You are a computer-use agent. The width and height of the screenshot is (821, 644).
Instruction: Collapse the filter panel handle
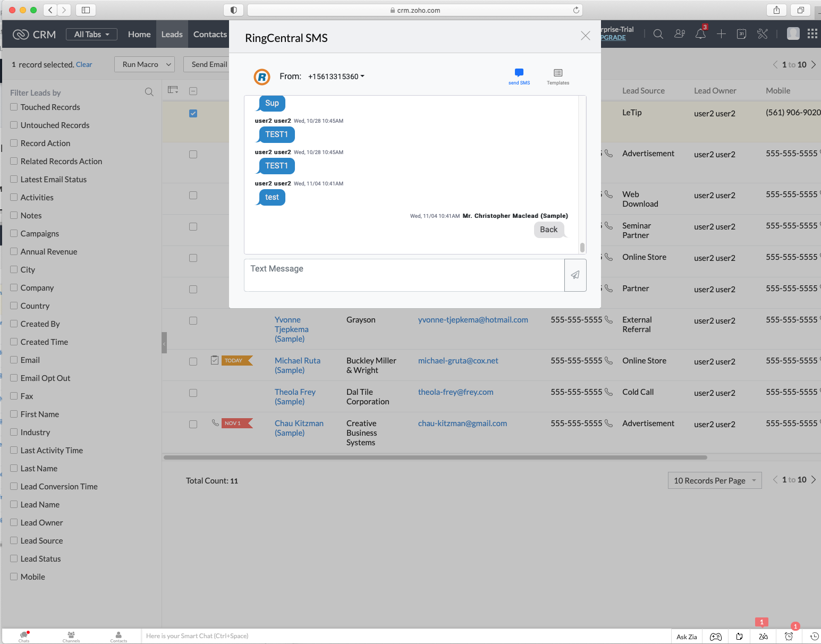point(164,343)
